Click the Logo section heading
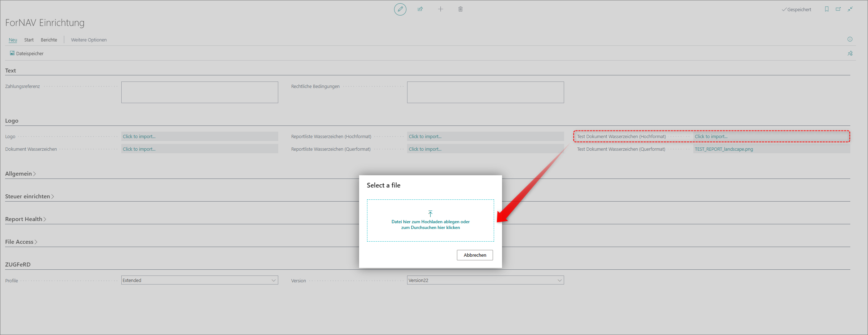This screenshot has height=335, width=868. pyautogui.click(x=12, y=121)
